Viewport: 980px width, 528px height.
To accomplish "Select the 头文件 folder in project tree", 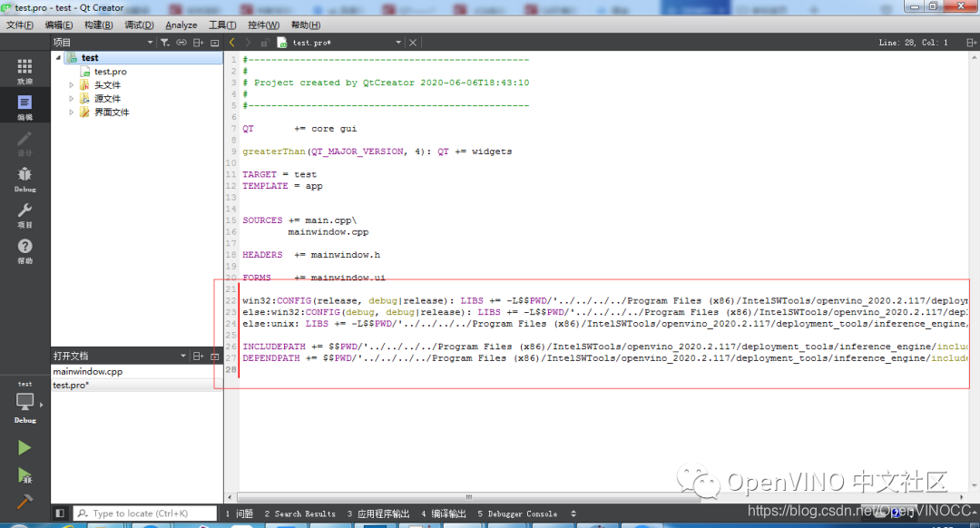I will (107, 85).
